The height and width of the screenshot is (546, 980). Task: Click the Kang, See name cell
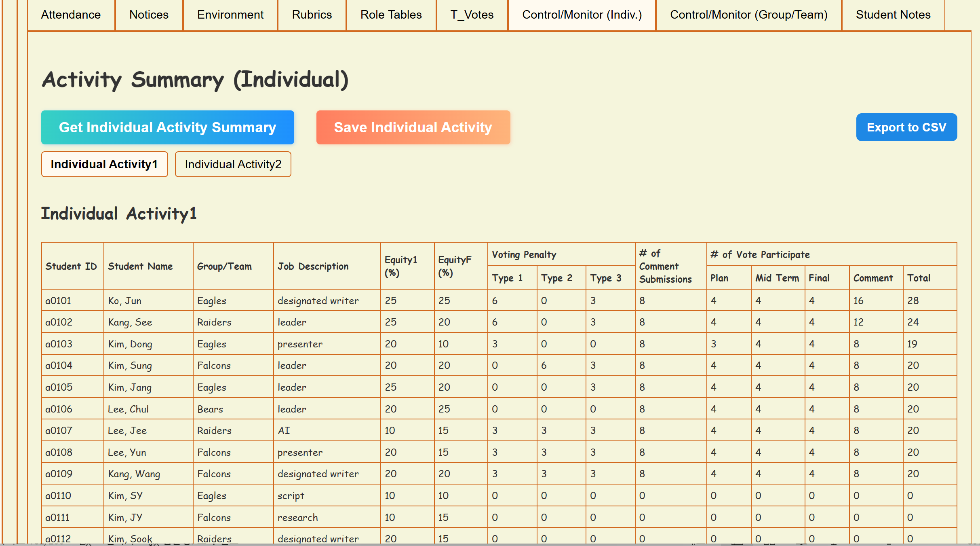(x=130, y=322)
